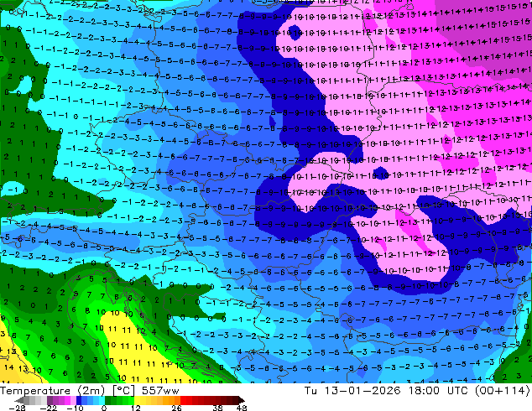The image size is (532, 411).
Task: Click the dark brown right arrow tip of the legend
Action: [241, 400]
